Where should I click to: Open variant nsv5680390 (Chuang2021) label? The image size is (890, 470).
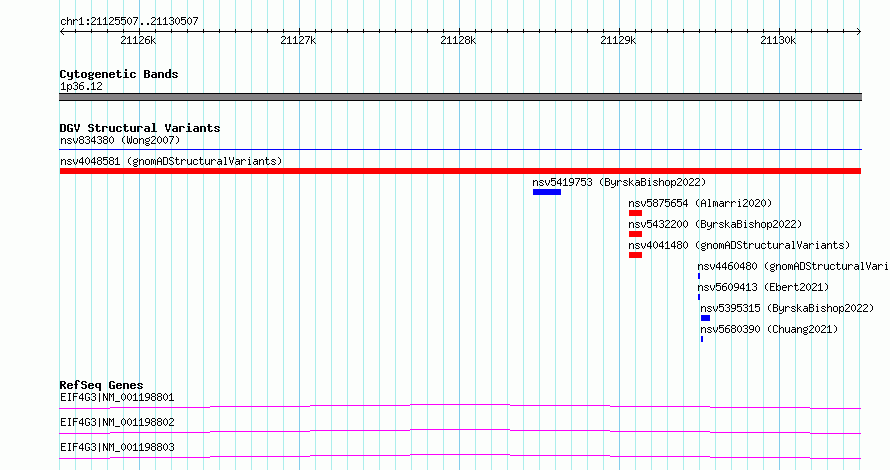769,329
